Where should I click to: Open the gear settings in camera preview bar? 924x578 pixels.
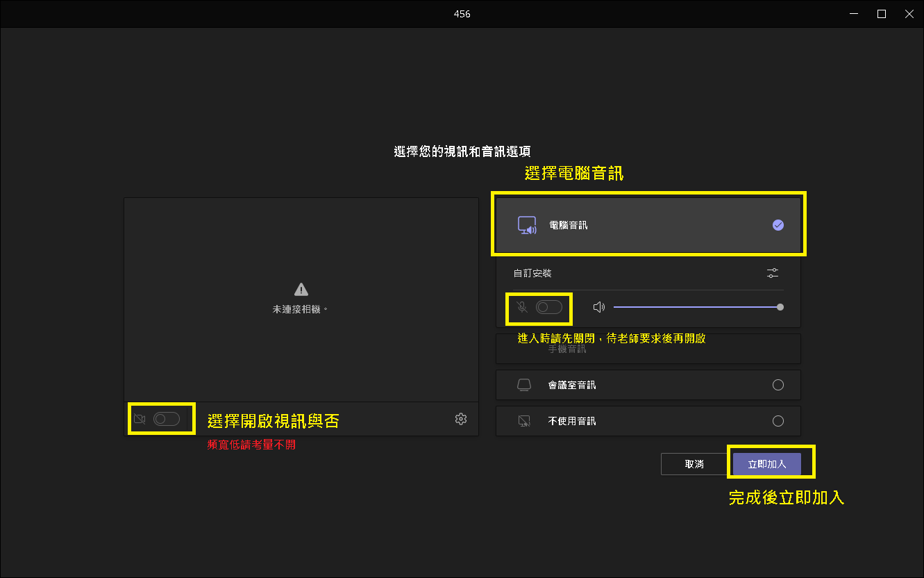click(461, 419)
